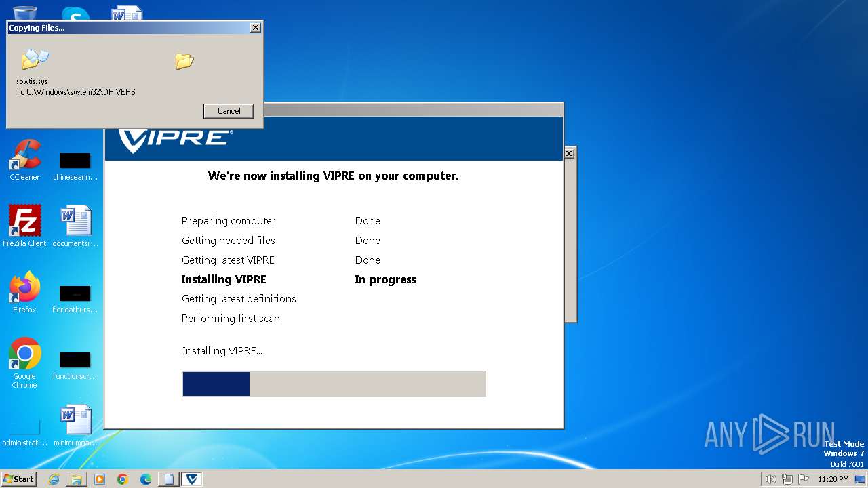
Task: Open Internet Explorer from taskbar
Action: point(54,479)
